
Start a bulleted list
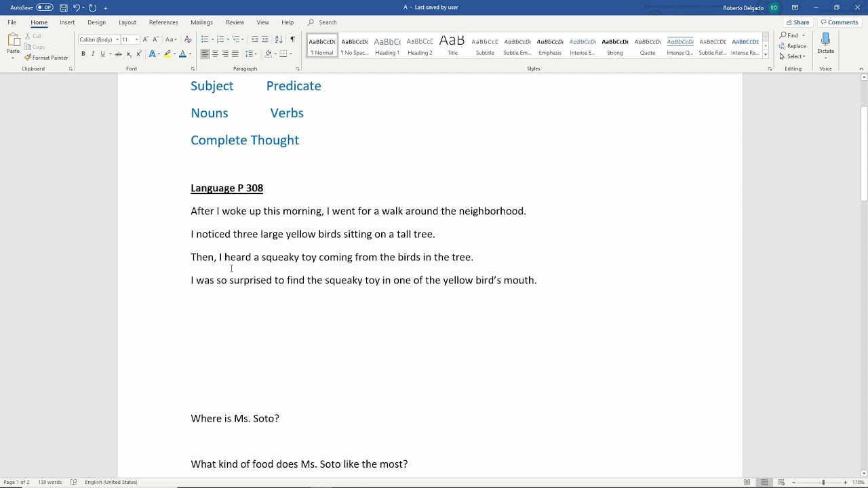click(x=205, y=39)
